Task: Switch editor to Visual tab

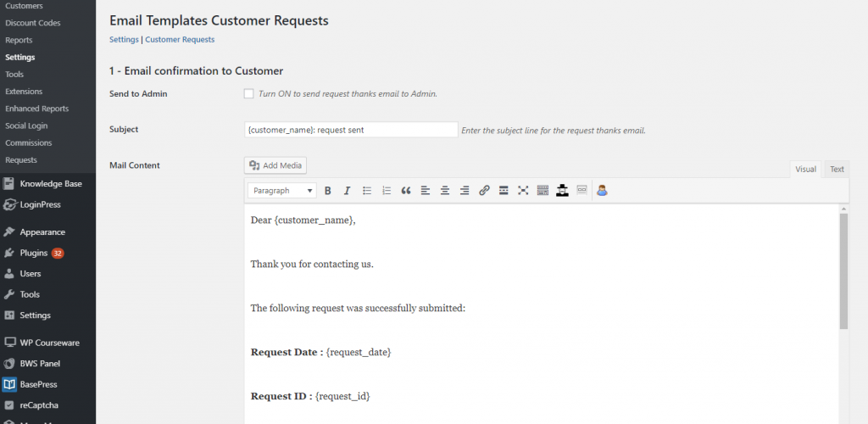Action: click(805, 170)
